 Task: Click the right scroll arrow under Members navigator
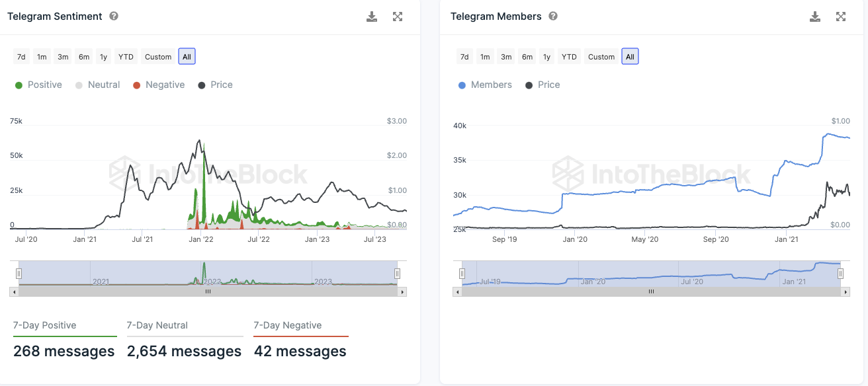click(846, 291)
